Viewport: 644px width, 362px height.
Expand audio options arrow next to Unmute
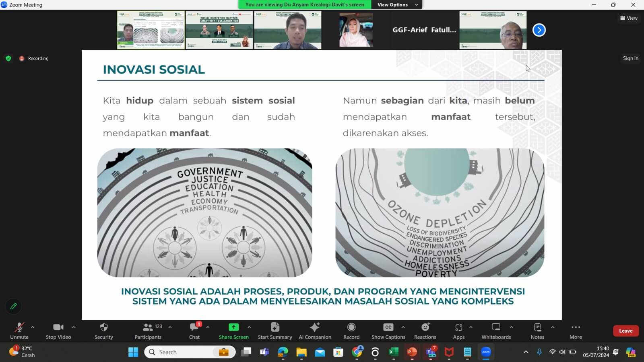pyautogui.click(x=33, y=327)
